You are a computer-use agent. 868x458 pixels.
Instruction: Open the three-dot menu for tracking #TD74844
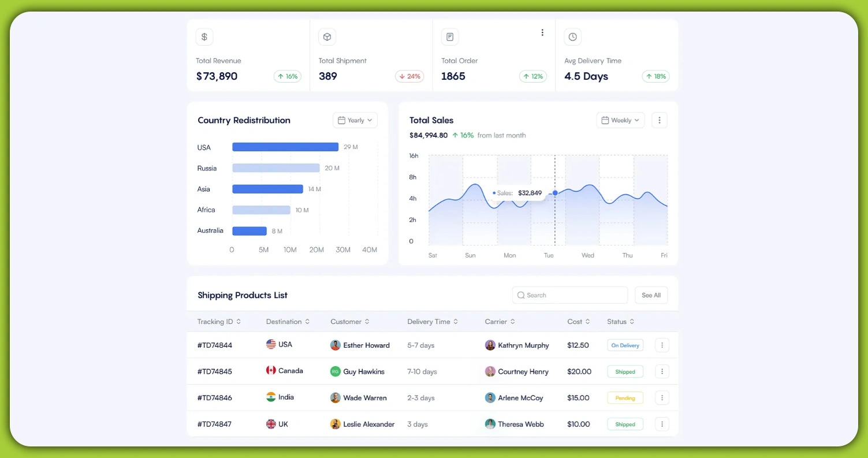coord(662,345)
